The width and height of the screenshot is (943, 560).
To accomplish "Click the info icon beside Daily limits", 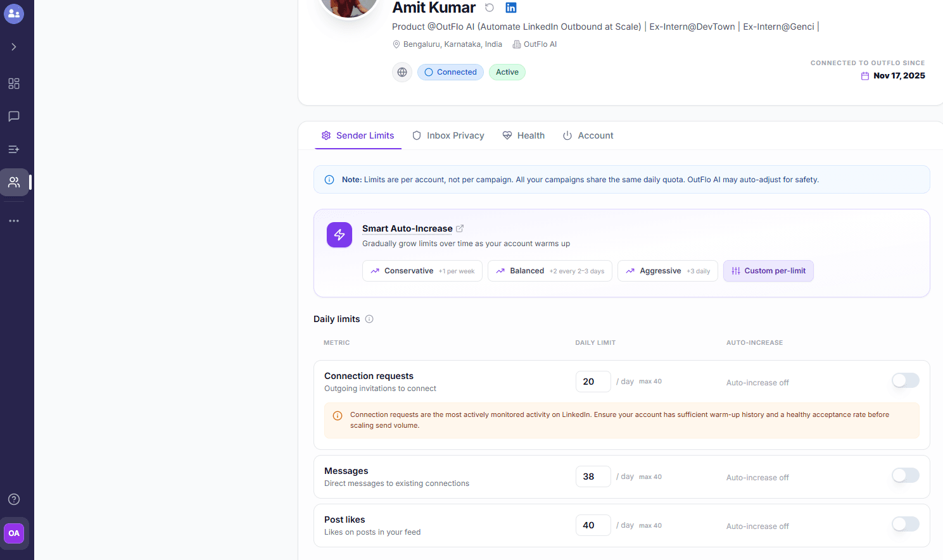I will (x=369, y=319).
